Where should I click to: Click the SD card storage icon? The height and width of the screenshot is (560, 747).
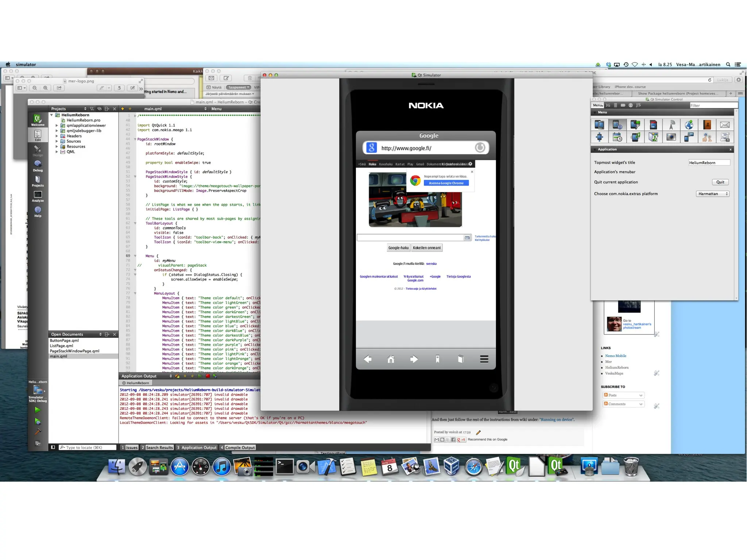coord(653,125)
